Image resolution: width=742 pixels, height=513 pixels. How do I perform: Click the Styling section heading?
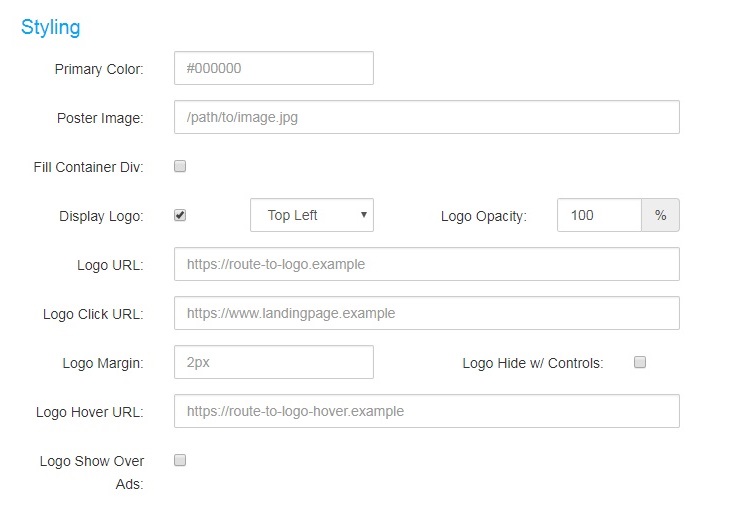(51, 27)
